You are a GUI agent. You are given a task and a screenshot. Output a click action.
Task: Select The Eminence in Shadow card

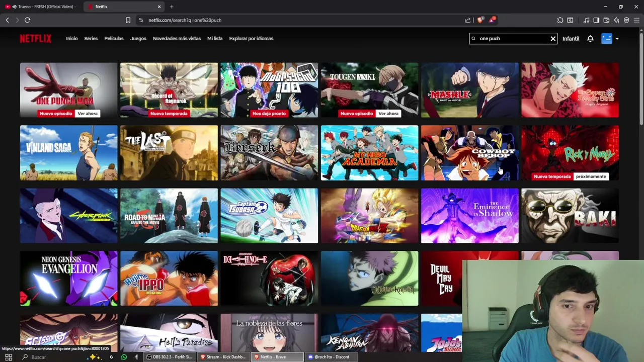(x=470, y=216)
